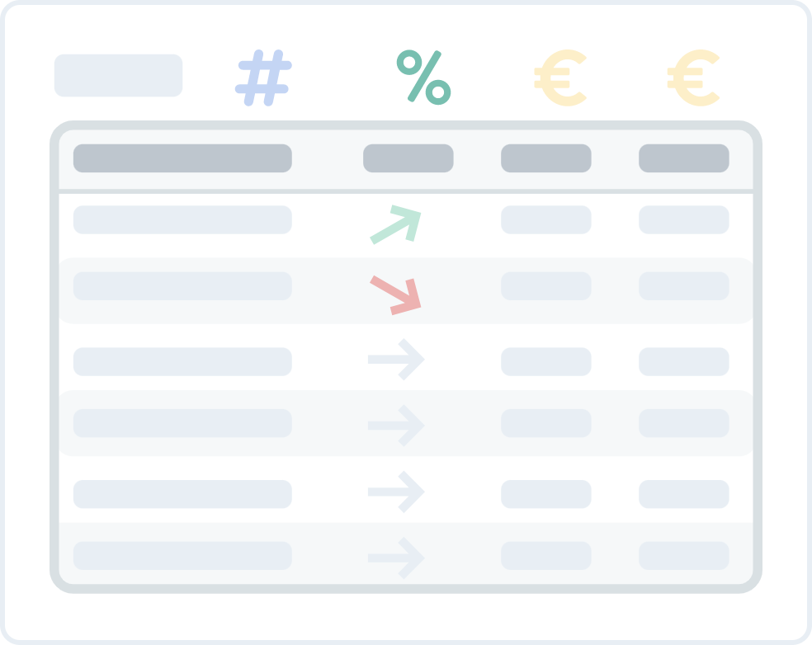Click the gray placeholder button beside the hash icon

(x=118, y=76)
